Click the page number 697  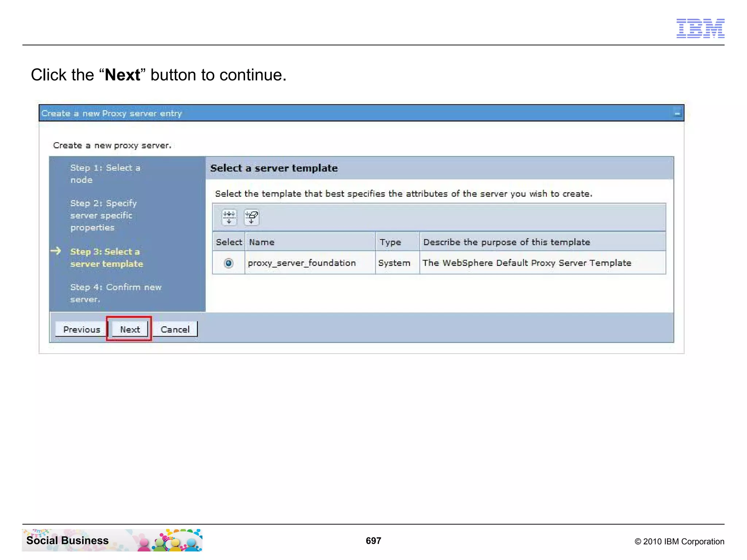click(373, 541)
